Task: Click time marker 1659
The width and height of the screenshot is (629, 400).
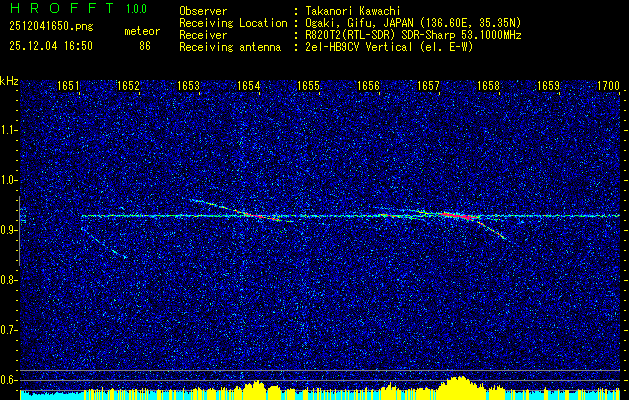Action: tap(548, 85)
